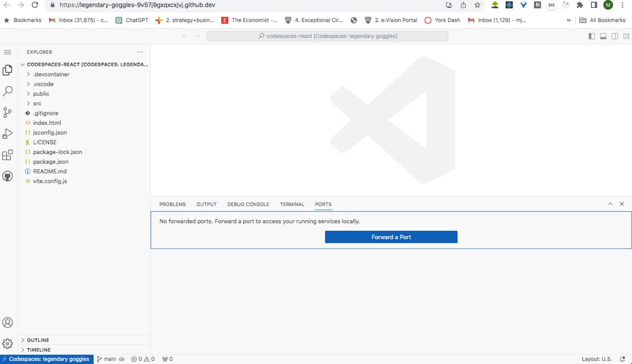Toggle the Secondary Side Bar visibility
Viewport: 632px width, 364px height.
(x=615, y=36)
